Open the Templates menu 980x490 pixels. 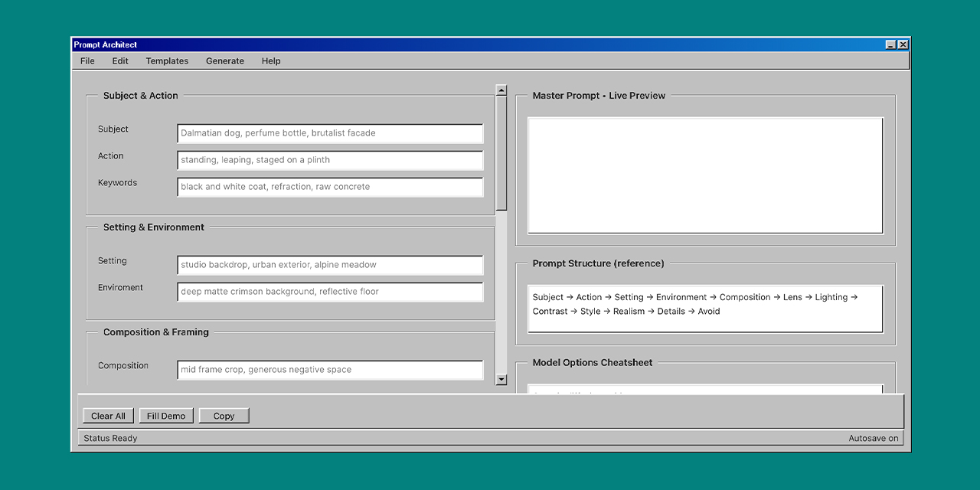coord(167,61)
